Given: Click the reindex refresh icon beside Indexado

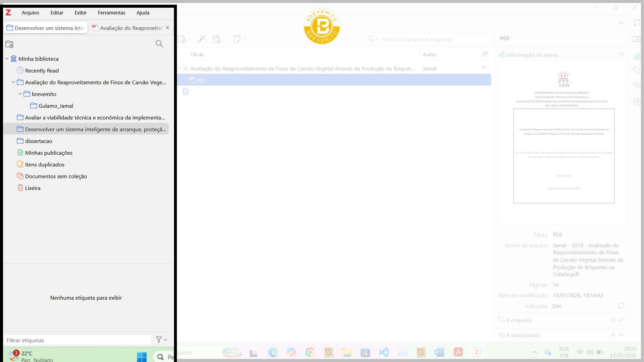Looking at the screenshot, I should (621, 305).
